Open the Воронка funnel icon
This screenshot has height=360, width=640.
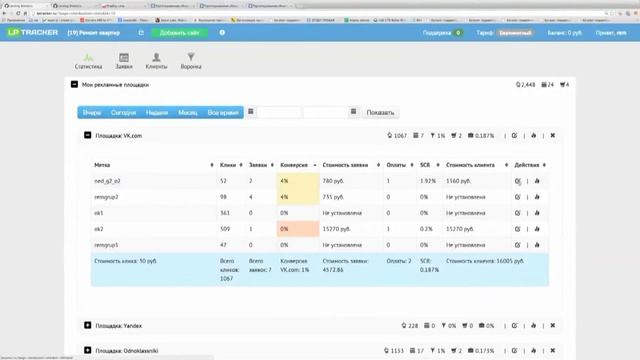tap(191, 61)
